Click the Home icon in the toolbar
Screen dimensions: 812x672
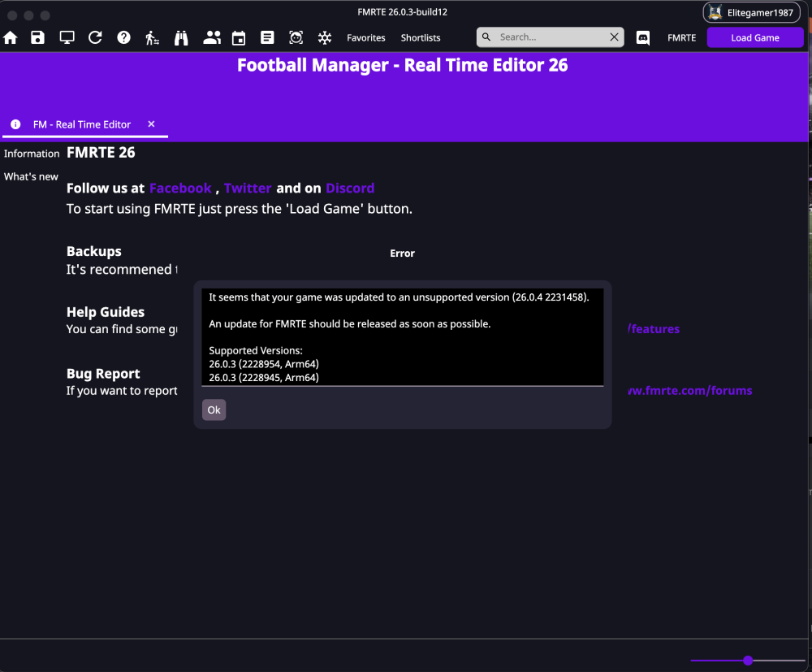pos(11,37)
